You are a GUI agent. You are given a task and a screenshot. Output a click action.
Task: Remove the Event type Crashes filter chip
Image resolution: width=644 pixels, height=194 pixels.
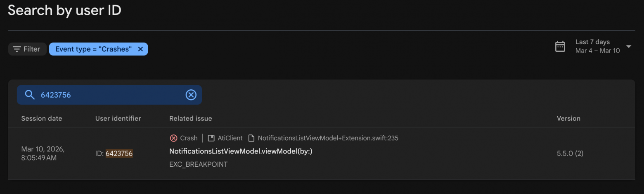point(140,49)
